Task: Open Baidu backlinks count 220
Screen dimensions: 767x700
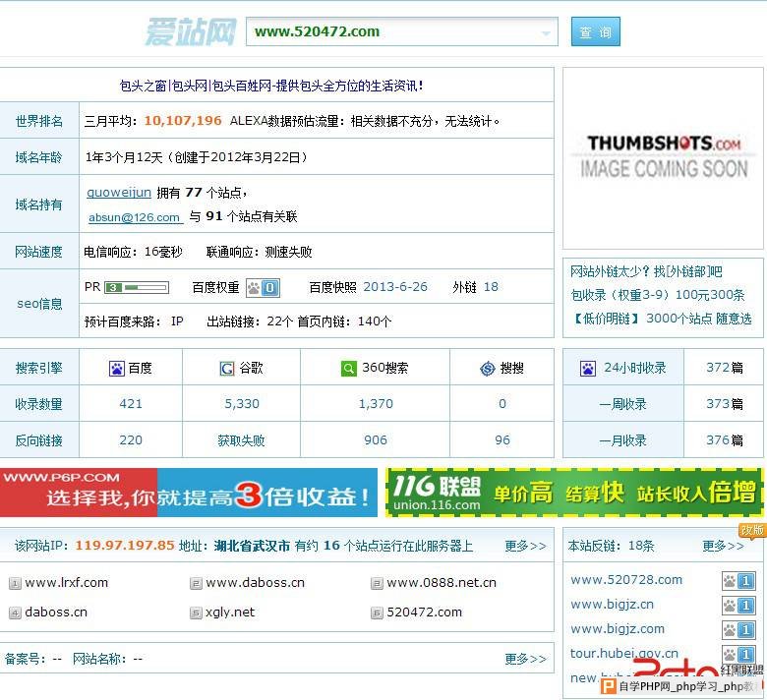Action: pos(131,439)
